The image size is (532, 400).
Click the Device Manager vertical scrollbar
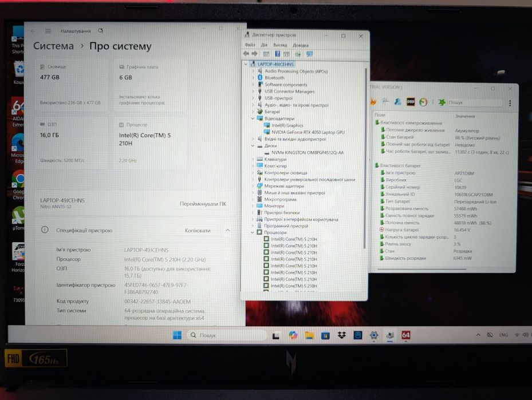coord(365,157)
